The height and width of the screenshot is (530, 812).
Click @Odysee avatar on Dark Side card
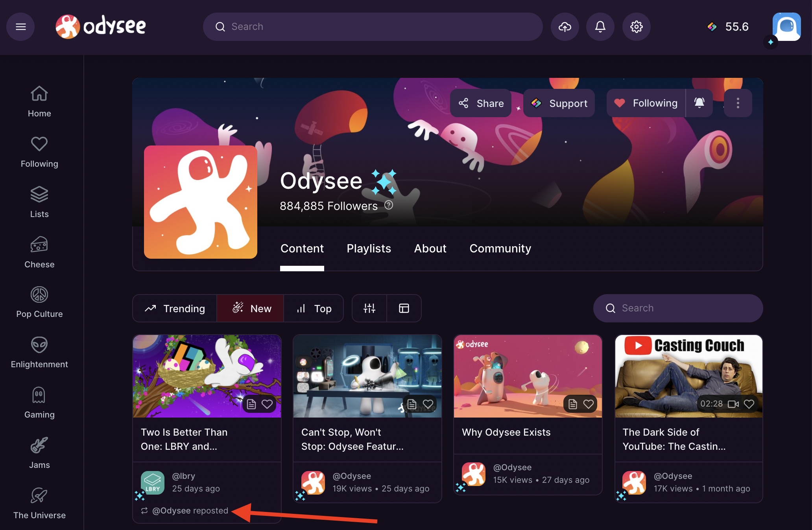pos(634,483)
